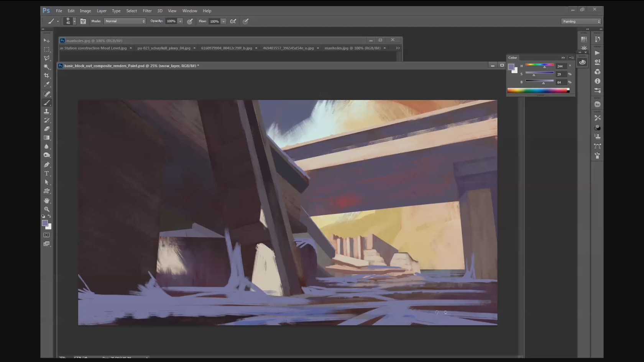644x362 pixels.
Task: Open the Layer menu
Action: (102, 11)
